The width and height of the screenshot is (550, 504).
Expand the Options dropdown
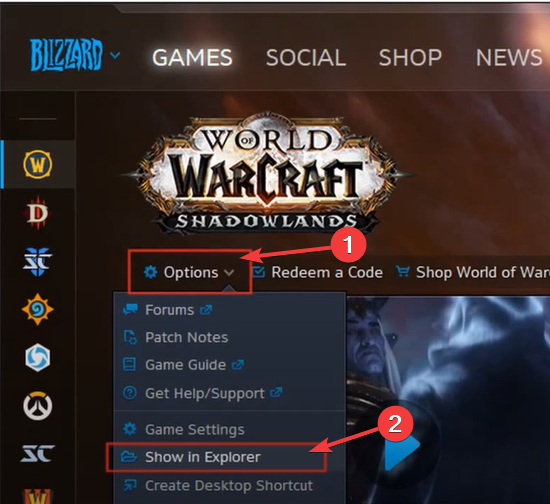pos(189,273)
